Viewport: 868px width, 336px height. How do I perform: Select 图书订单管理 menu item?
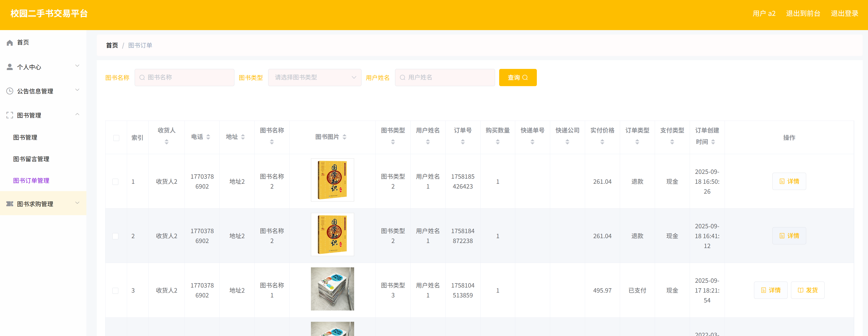pyautogui.click(x=31, y=181)
